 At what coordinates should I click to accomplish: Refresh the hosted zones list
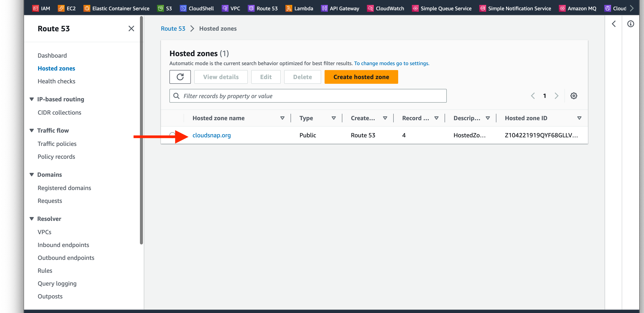click(180, 77)
